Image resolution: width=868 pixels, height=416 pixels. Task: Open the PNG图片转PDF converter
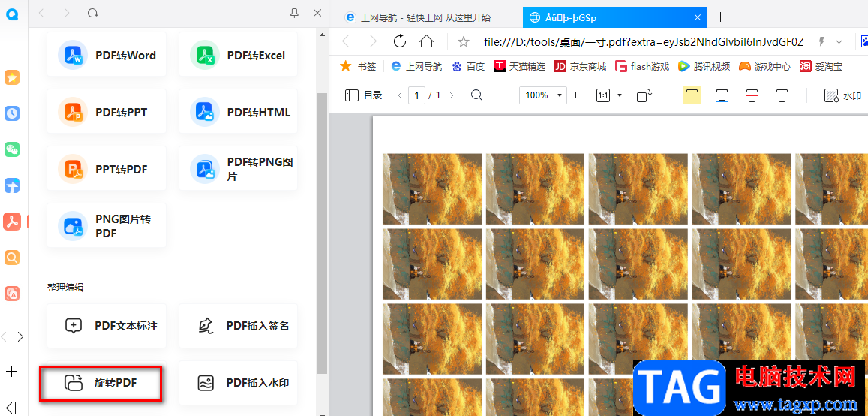(x=107, y=226)
